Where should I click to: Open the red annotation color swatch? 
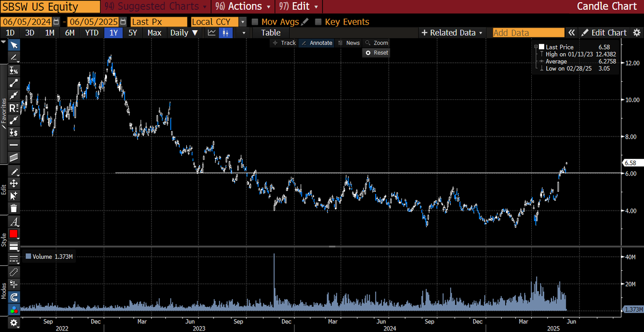(14, 234)
